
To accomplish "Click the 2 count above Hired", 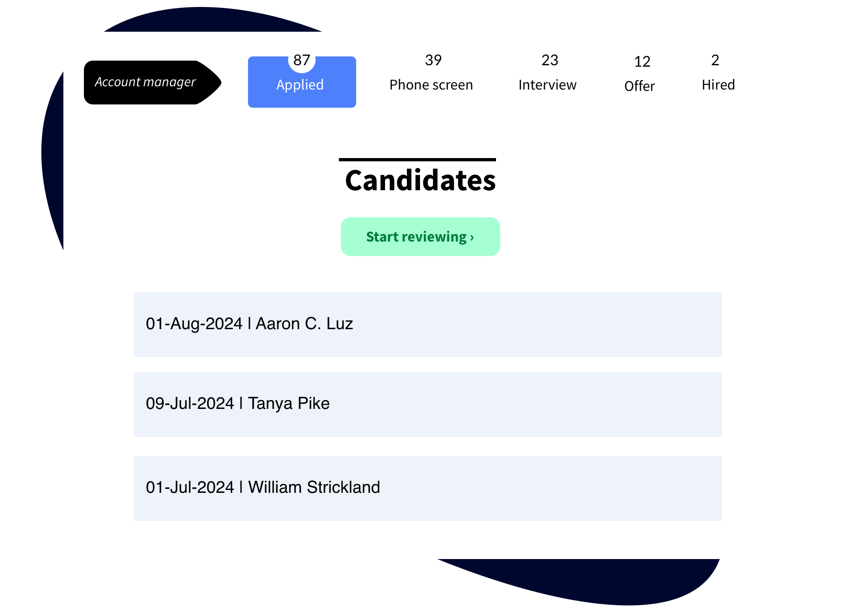I will pyautogui.click(x=716, y=60).
